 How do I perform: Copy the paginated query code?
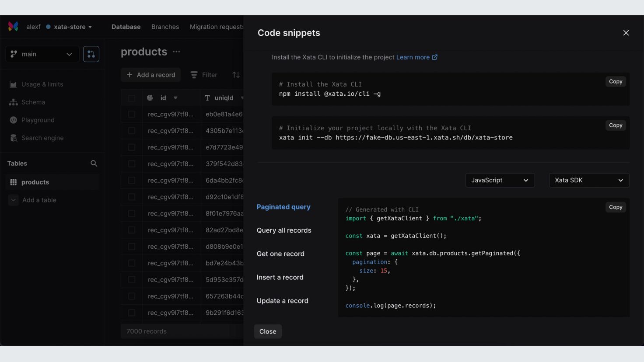click(x=616, y=207)
